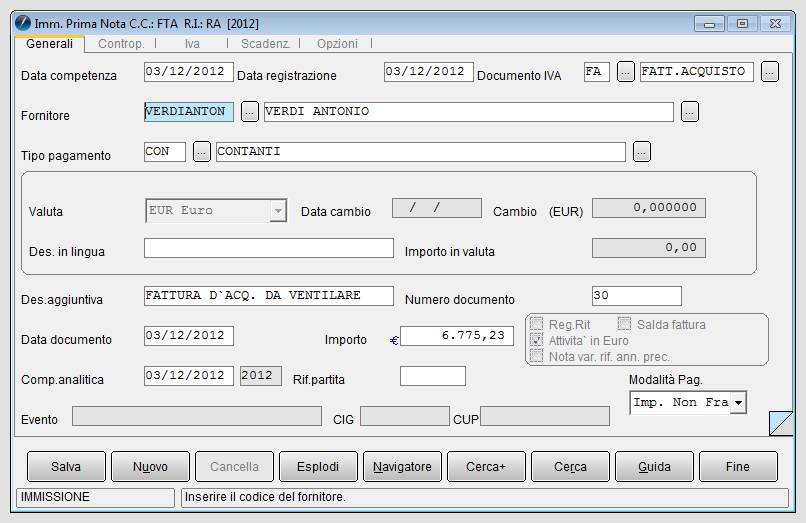Viewport: 806px width, 523px height.
Task: Switch to the Controp. tab
Action: pyautogui.click(x=121, y=44)
